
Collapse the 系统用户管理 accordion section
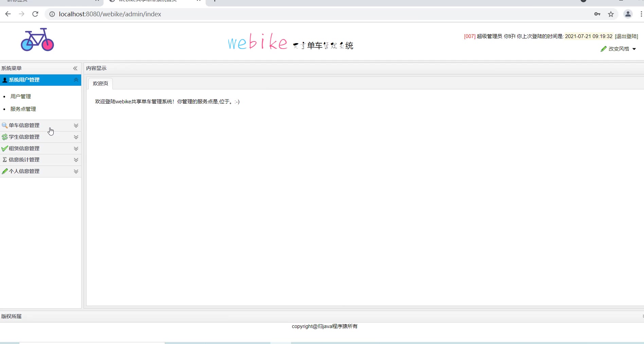click(x=76, y=80)
